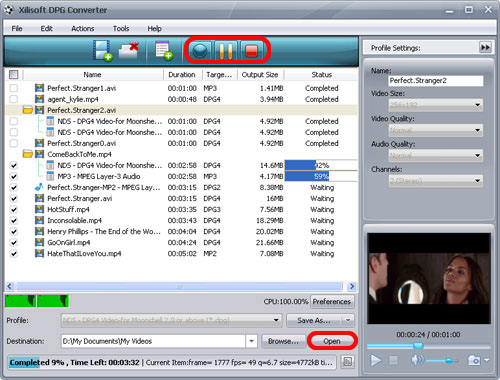Image resolution: width=500 pixels, height=380 pixels.
Task: Click the Preferences button
Action: point(332,301)
